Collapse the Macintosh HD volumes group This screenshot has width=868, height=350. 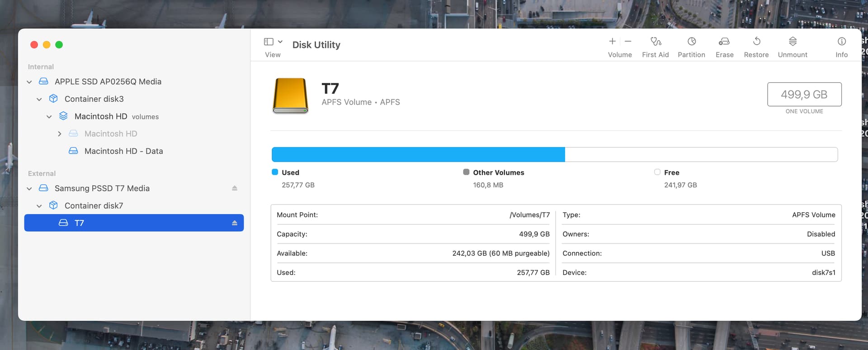(x=49, y=117)
